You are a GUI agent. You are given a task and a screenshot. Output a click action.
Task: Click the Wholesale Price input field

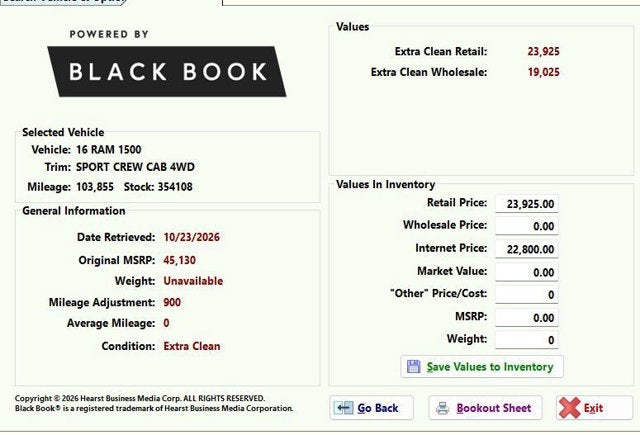coord(527,226)
